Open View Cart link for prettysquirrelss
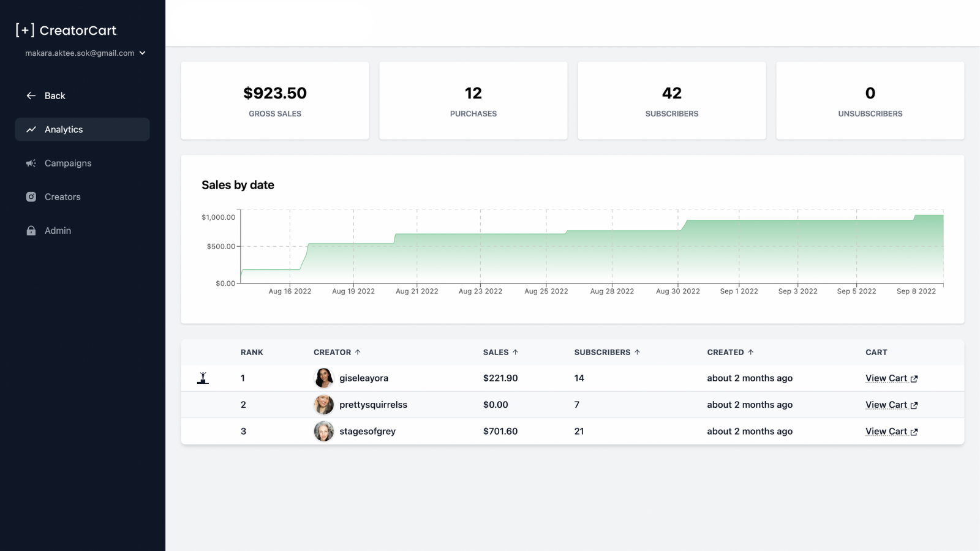The image size is (980, 551). 891,405
